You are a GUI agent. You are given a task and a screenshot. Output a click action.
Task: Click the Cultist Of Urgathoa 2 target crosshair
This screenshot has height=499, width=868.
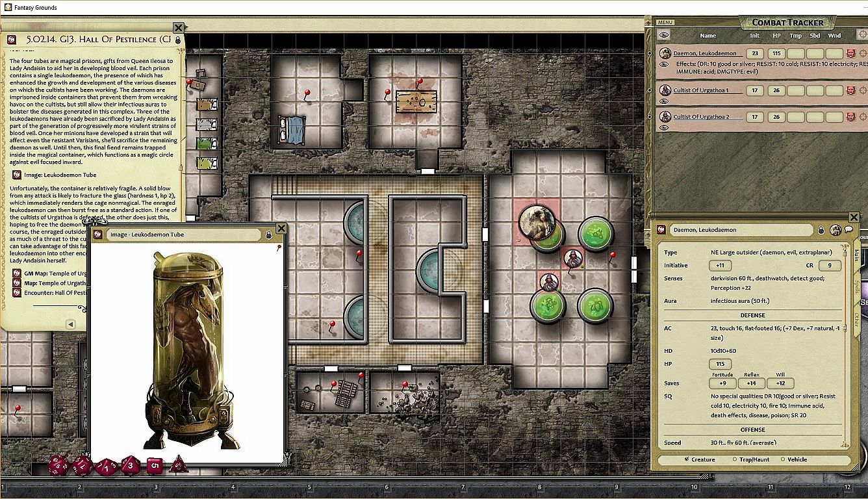point(863,117)
